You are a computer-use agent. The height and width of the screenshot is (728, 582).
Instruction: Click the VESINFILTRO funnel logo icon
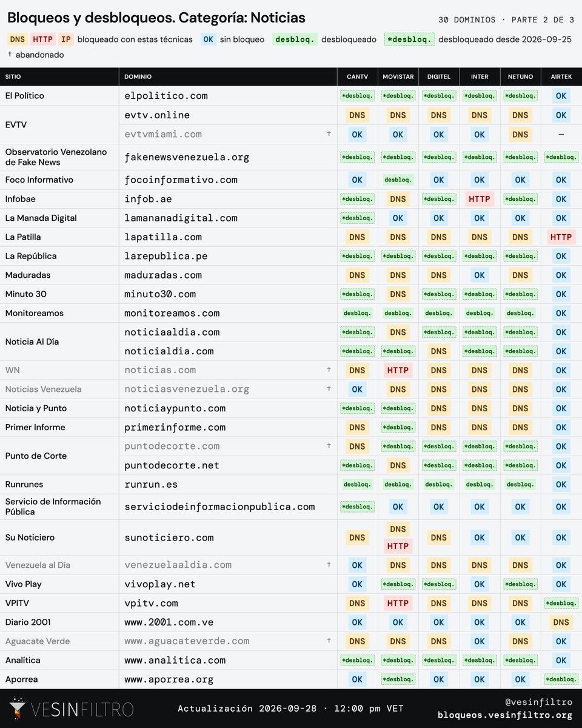coord(18,709)
